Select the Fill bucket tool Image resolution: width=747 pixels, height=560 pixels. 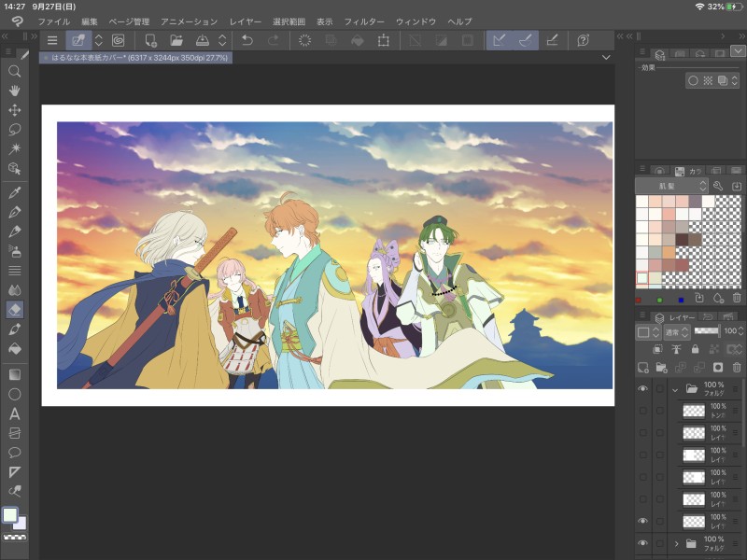pyautogui.click(x=14, y=348)
